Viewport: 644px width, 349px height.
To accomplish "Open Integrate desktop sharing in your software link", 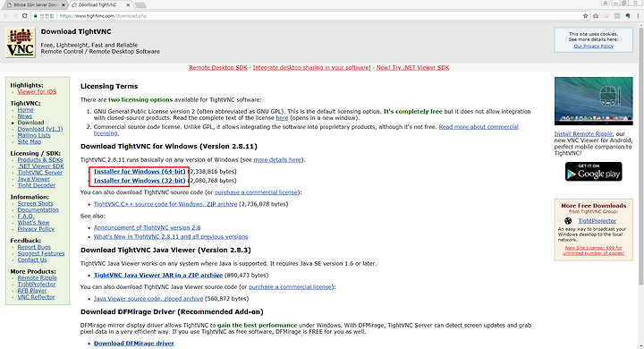I will pos(312,67).
